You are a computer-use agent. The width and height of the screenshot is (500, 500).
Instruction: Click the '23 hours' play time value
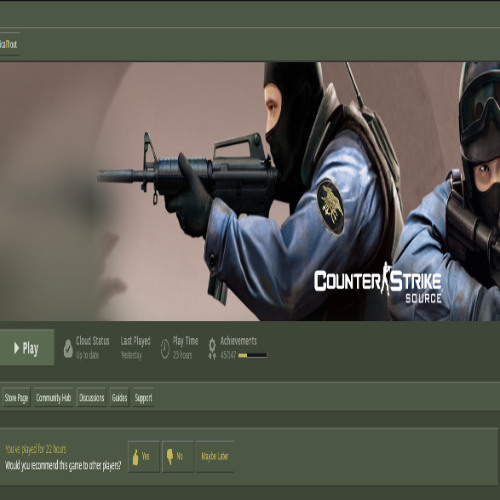[x=182, y=355]
